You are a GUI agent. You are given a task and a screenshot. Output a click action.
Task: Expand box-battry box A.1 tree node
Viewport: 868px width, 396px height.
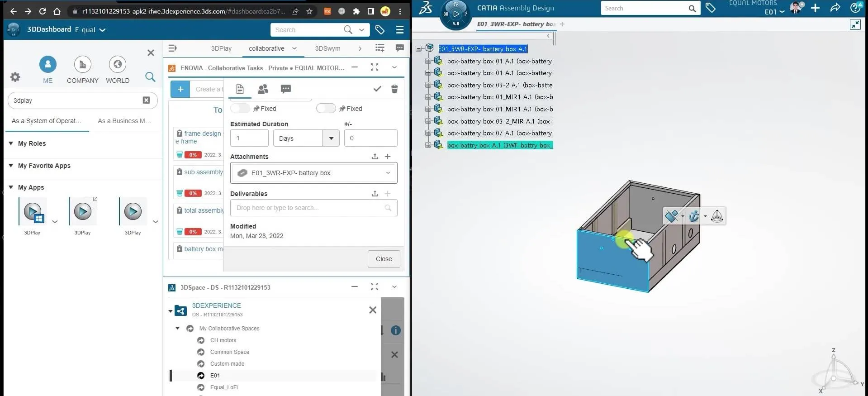428,145
